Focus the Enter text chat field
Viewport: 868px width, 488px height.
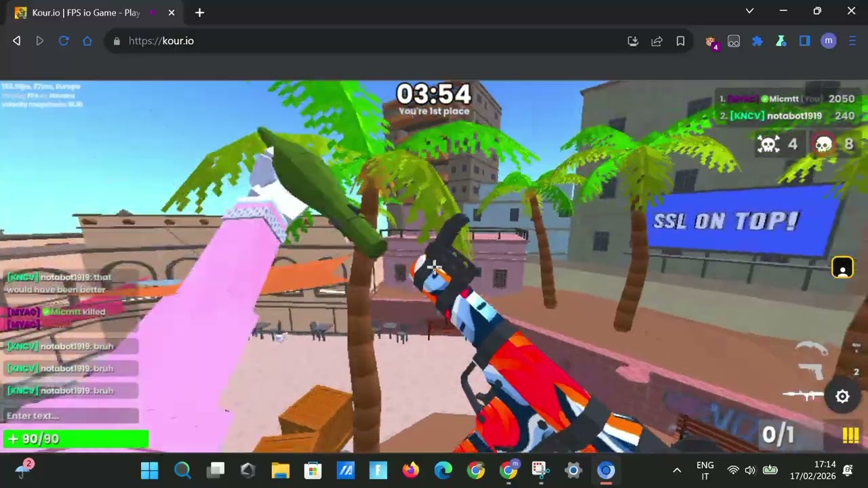(x=71, y=415)
